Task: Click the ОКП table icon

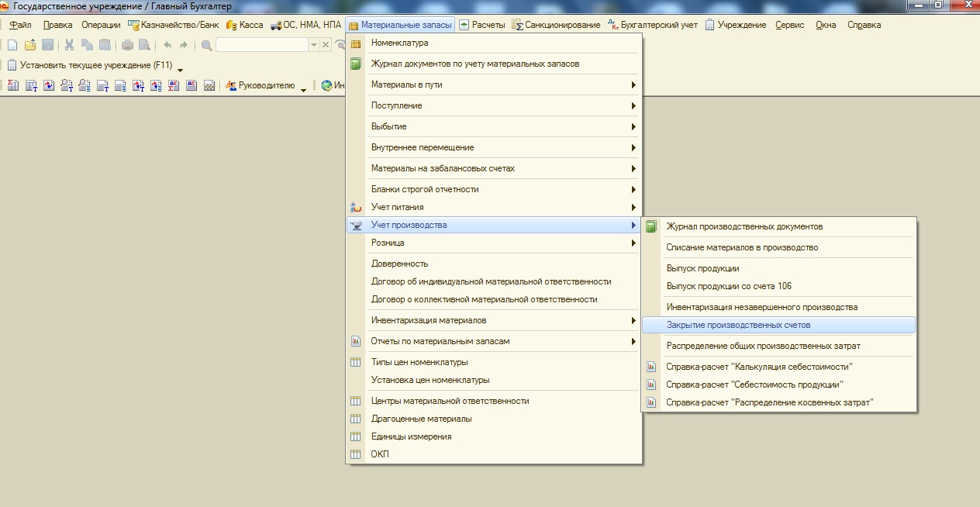Action: (x=357, y=454)
